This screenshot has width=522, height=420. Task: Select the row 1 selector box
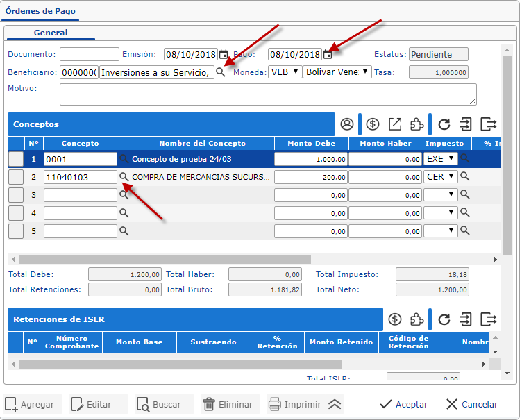click(15, 159)
